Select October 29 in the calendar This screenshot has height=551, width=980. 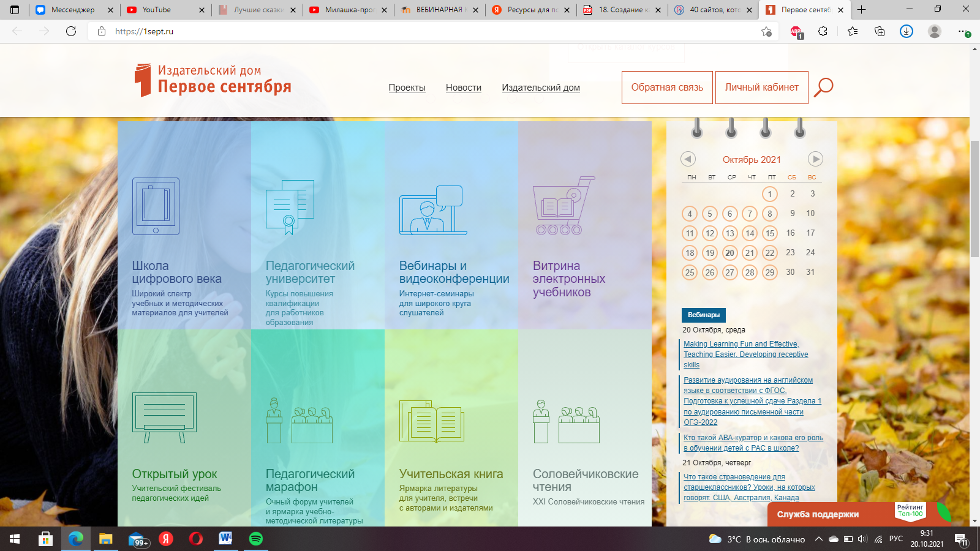[x=770, y=272]
